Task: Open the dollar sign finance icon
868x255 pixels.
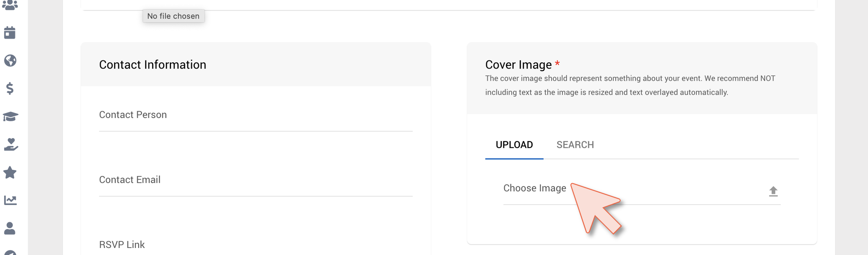Action: coord(10,88)
